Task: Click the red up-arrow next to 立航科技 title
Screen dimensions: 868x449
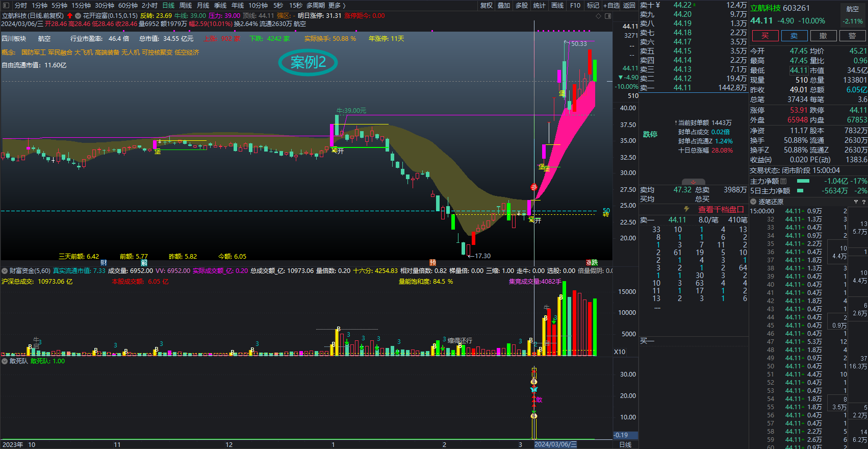Action: pyautogui.click(x=70, y=16)
